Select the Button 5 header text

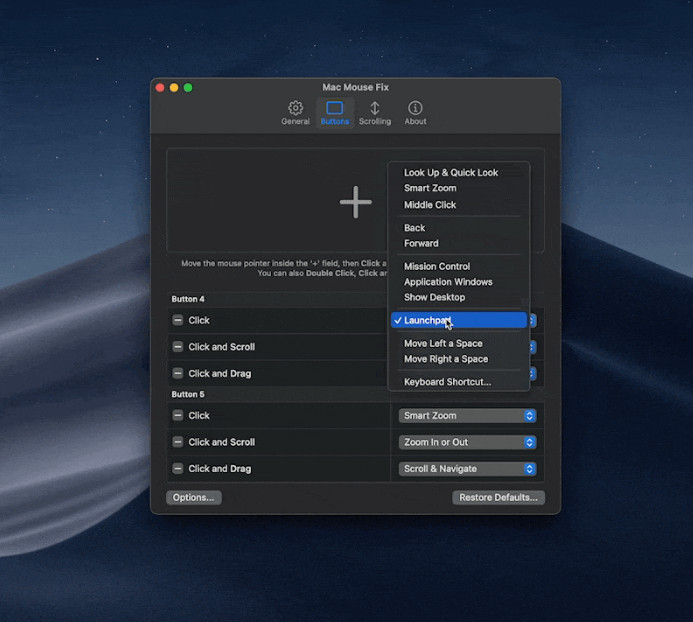tap(188, 394)
